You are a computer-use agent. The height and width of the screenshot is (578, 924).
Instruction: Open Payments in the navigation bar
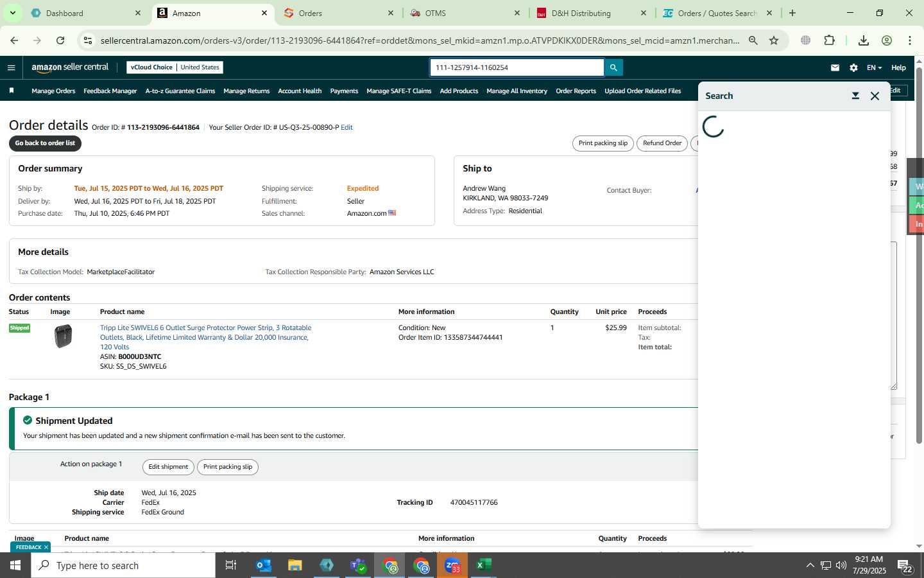pos(344,91)
